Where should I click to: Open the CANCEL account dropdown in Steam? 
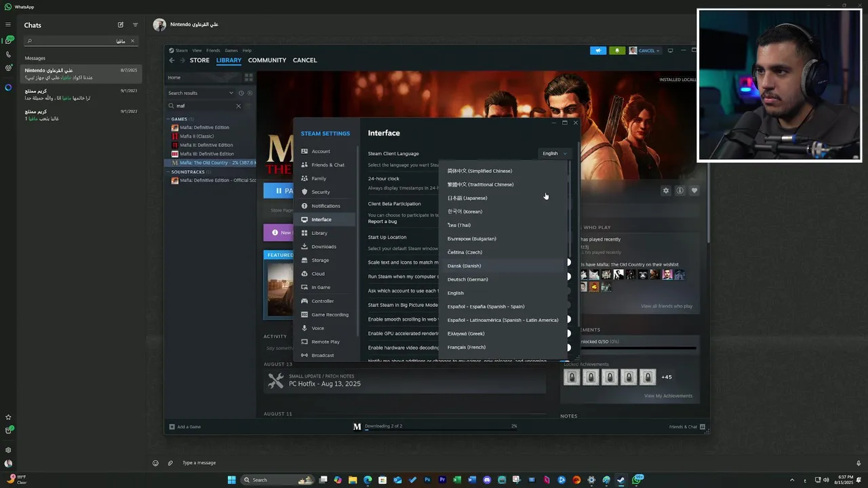pos(644,50)
